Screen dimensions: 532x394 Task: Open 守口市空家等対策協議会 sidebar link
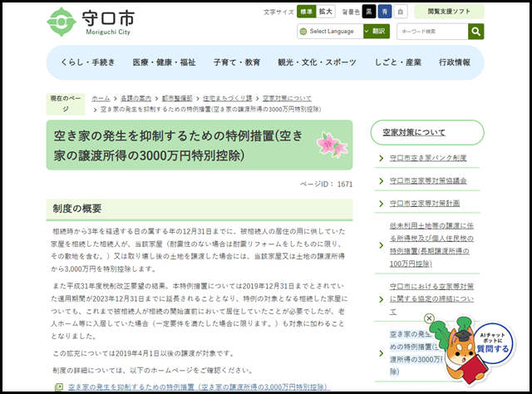pos(428,181)
